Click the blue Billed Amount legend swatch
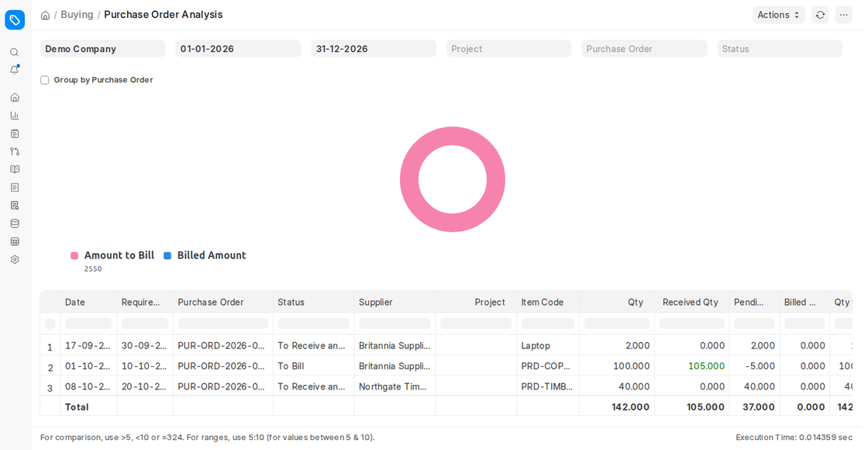The width and height of the screenshot is (868, 450). pyautogui.click(x=167, y=255)
